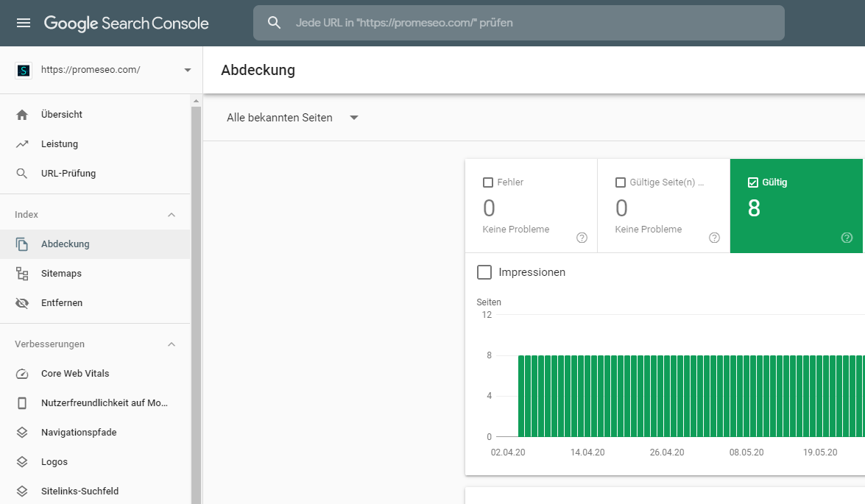Image resolution: width=865 pixels, height=504 pixels.
Task: Collapse the Index section
Action: tap(172, 215)
